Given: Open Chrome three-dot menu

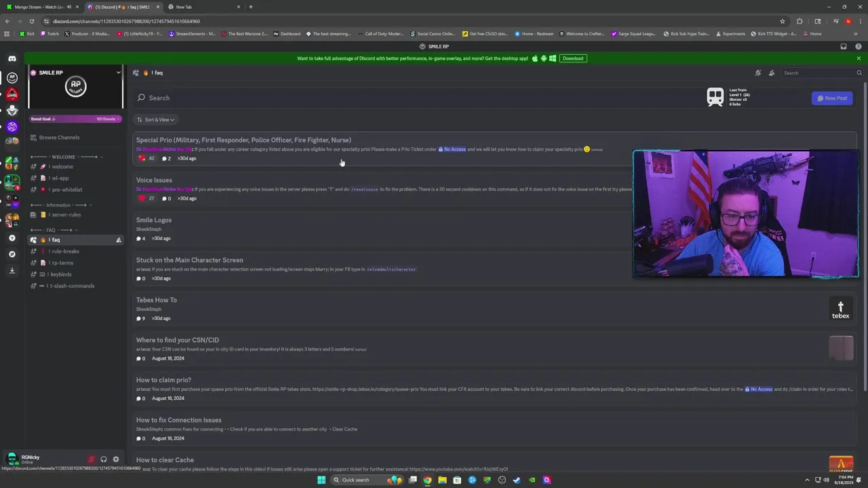Looking at the screenshot, I should point(860,21).
